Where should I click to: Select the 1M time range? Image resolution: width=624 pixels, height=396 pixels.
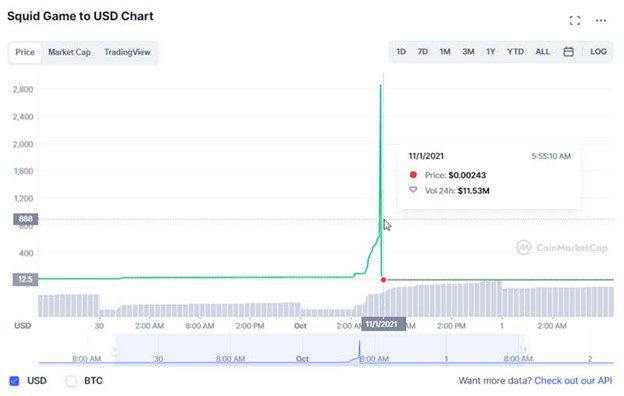pyautogui.click(x=445, y=52)
